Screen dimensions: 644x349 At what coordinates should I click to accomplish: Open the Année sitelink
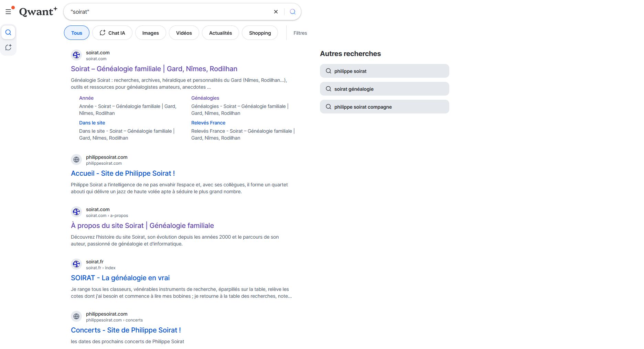click(86, 98)
